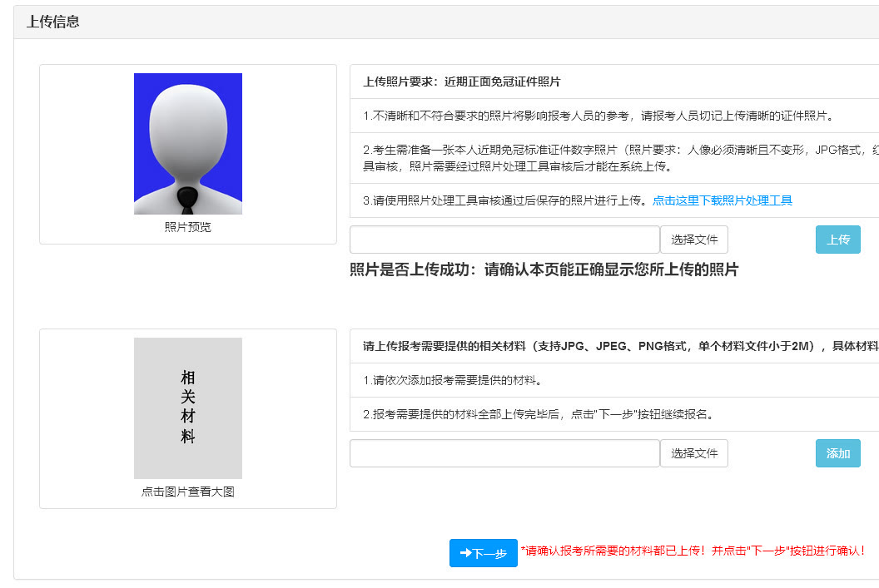Open the gray 相关材料 placeholder image
This screenshot has width=879, height=588.
[x=188, y=408]
